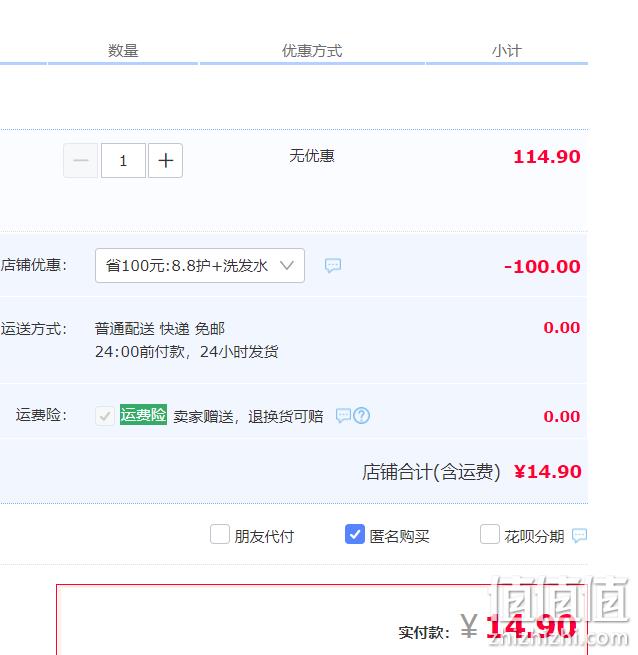Click the 优惠方式 column header
Image resolution: width=638 pixels, height=655 pixels.
coord(312,51)
